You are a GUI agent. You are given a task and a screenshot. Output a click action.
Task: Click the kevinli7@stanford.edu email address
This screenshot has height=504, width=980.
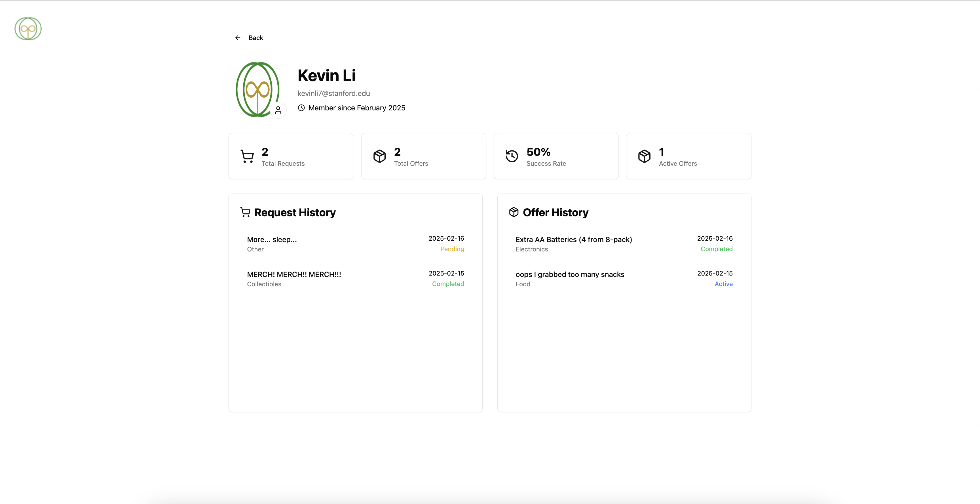click(333, 93)
